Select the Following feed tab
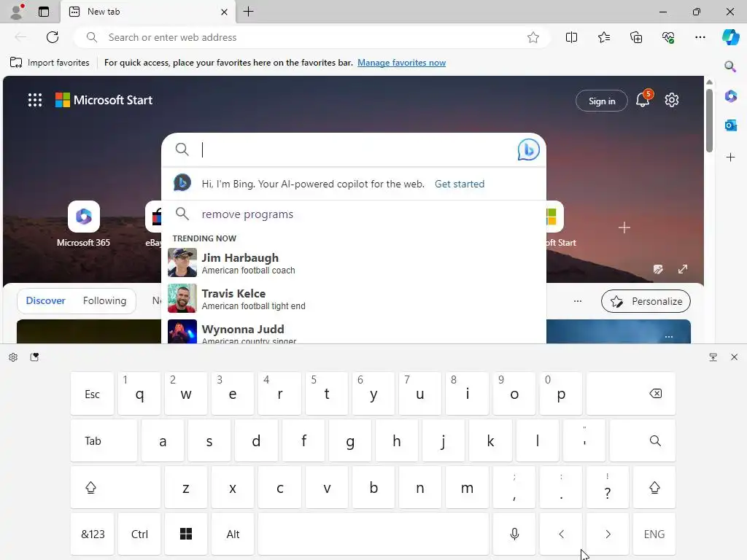The height and width of the screenshot is (560, 747). [x=104, y=301]
